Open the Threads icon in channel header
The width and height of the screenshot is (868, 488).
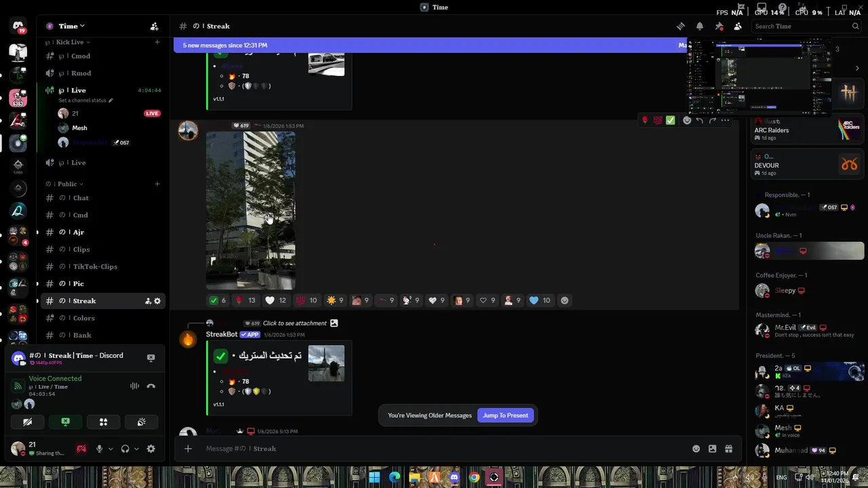click(x=680, y=26)
